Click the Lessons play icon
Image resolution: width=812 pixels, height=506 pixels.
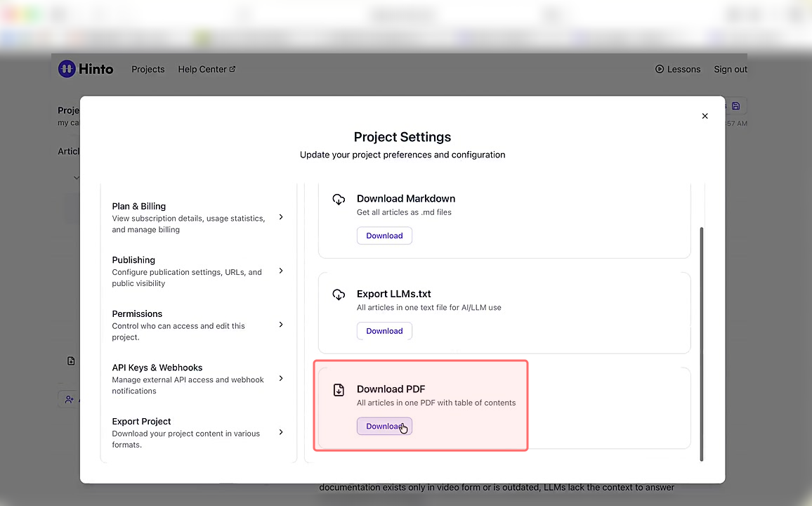[660, 69]
